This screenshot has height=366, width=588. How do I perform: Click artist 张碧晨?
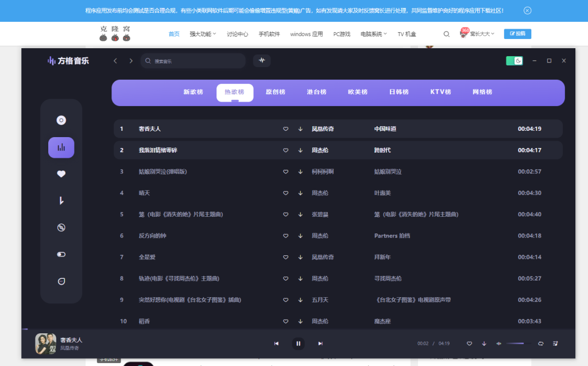(x=320, y=215)
